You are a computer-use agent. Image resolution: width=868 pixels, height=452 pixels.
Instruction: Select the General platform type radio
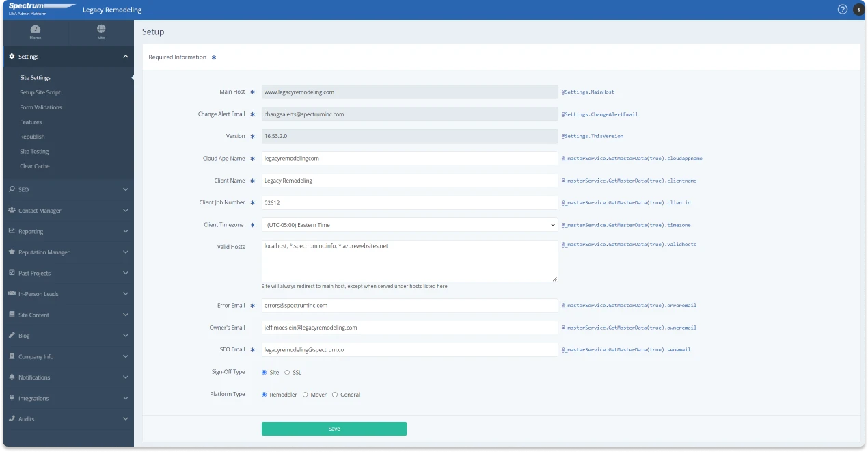click(x=335, y=395)
